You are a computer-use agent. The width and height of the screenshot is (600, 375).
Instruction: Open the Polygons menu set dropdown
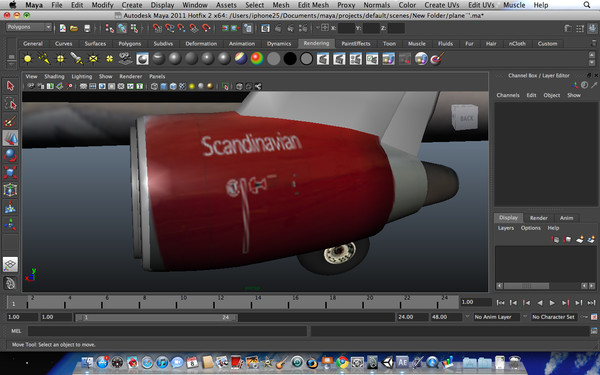29,27
